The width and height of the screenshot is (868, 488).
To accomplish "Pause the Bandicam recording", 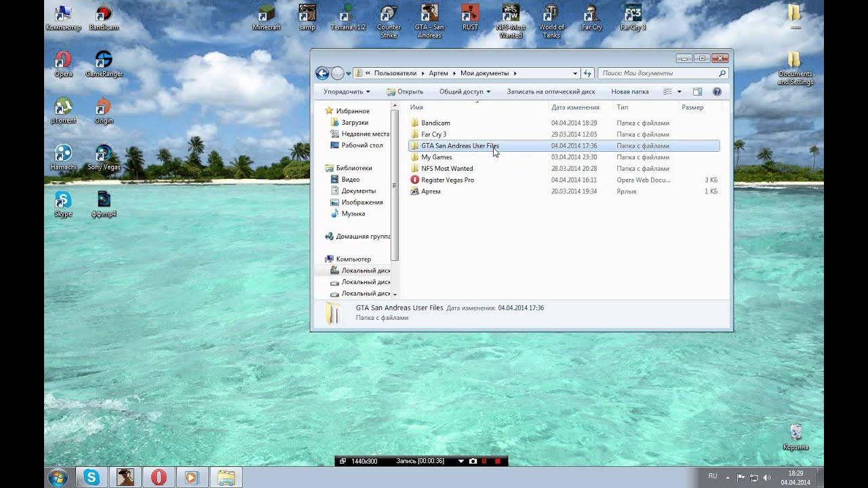I will pyautogui.click(x=484, y=461).
